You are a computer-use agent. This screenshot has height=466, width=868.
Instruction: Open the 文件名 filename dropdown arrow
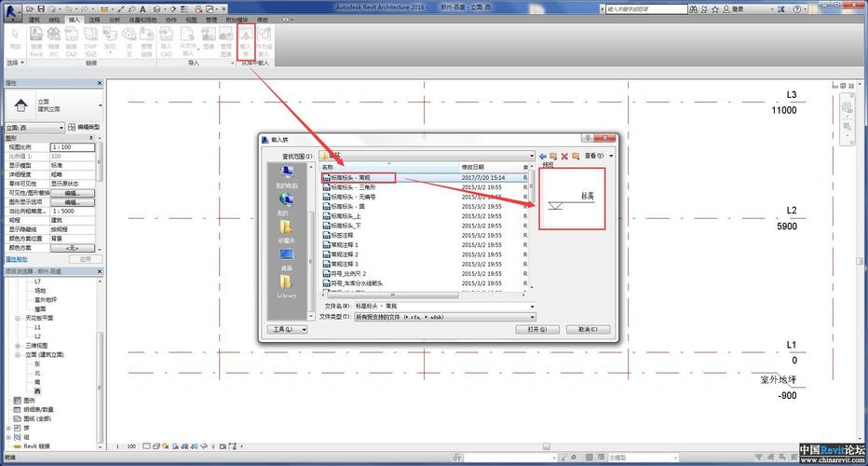tap(533, 306)
